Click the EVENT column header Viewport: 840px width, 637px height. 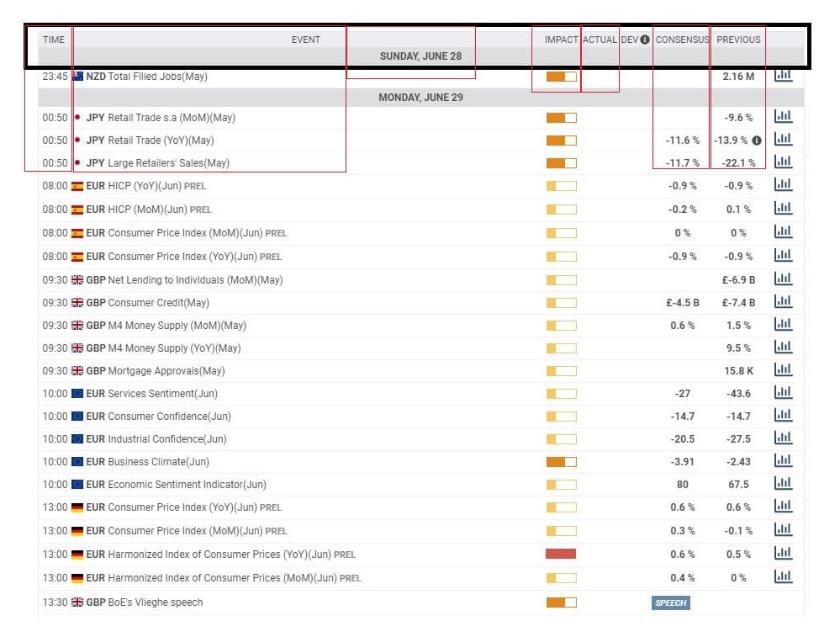click(305, 40)
